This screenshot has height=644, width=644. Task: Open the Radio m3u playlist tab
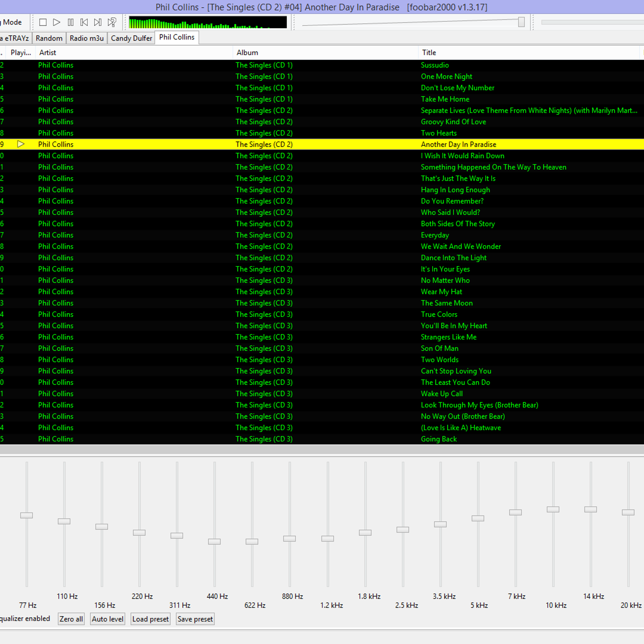[x=87, y=38]
